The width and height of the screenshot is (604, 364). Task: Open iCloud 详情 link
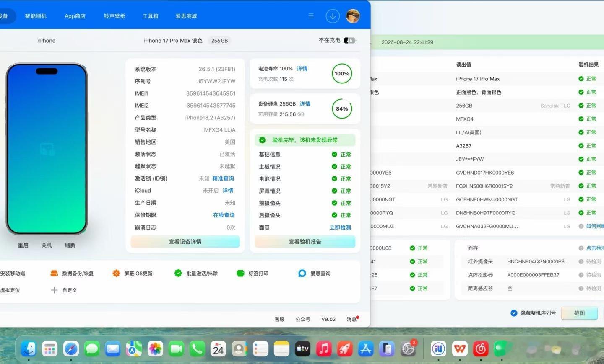pos(228,191)
